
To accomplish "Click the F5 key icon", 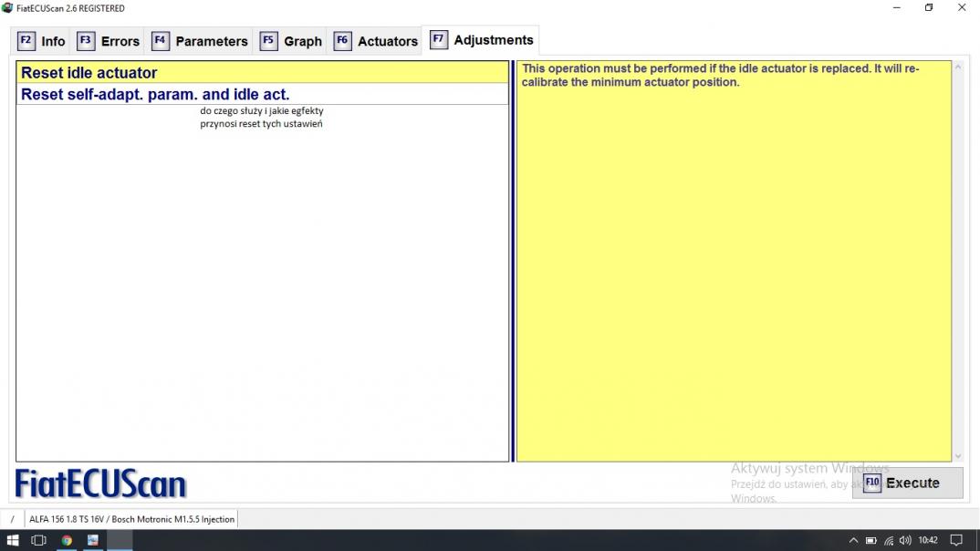I will 268,41.
